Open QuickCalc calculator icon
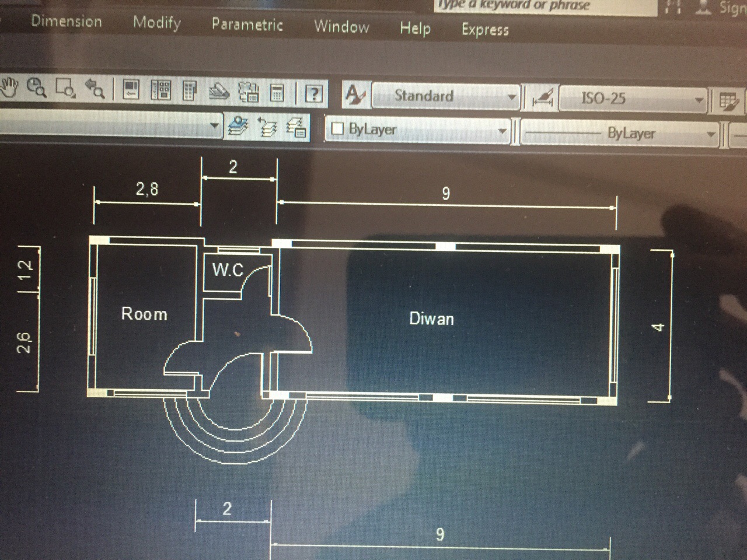The height and width of the screenshot is (560, 747). click(278, 93)
